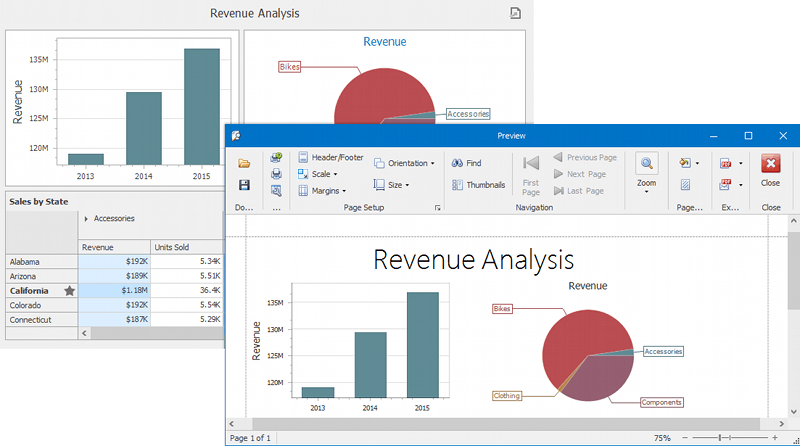Click the watermark hatched page icon
The width and height of the screenshot is (800, 446).
(x=685, y=185)
